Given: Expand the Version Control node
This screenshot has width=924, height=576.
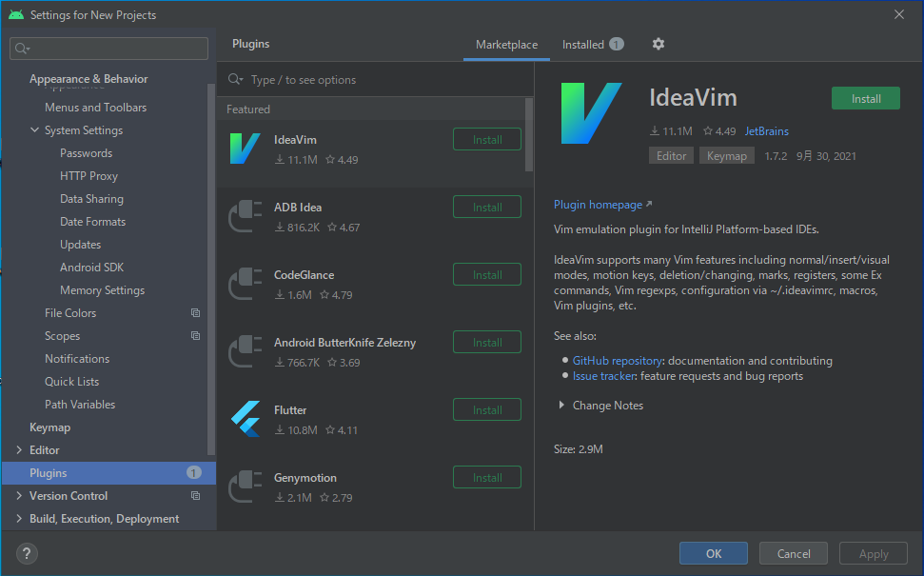Looking at the screenshot, I should coord(19,496).
